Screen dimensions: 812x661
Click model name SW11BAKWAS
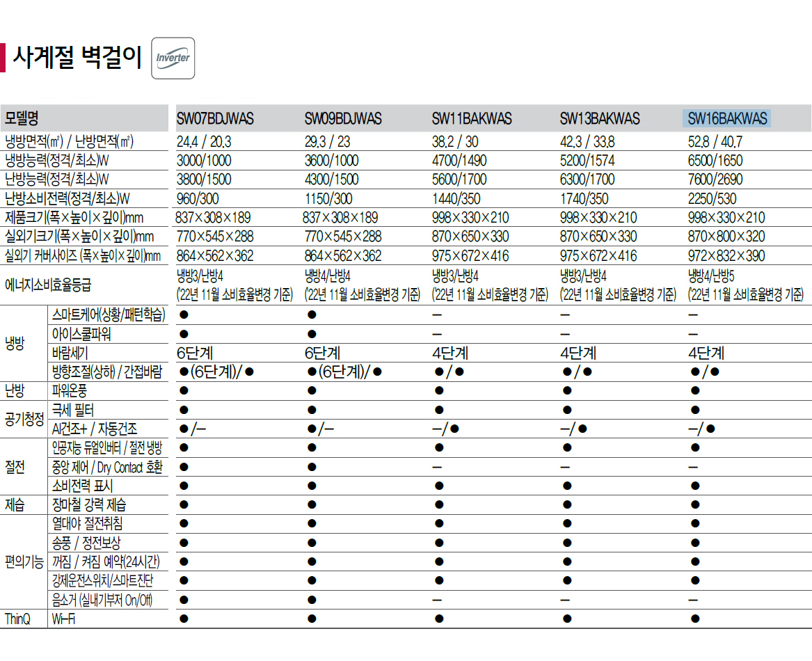pyautogui.click(x=472, y=118)
